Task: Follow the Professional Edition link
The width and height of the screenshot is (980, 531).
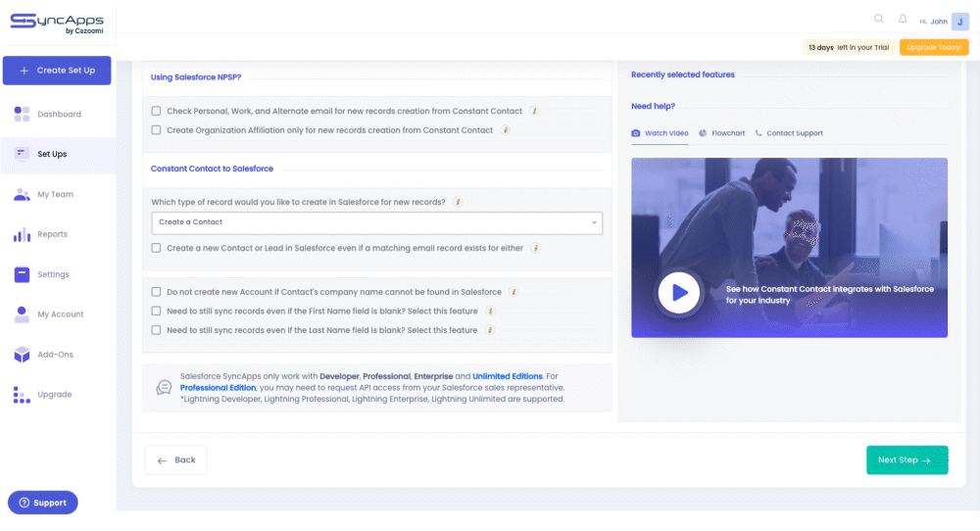Action: 219,387
